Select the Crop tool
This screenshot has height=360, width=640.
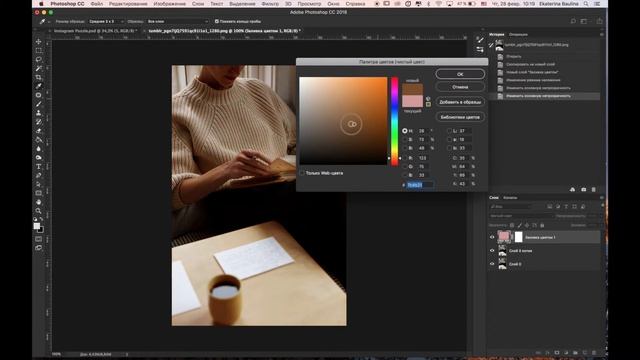(38, 78)
